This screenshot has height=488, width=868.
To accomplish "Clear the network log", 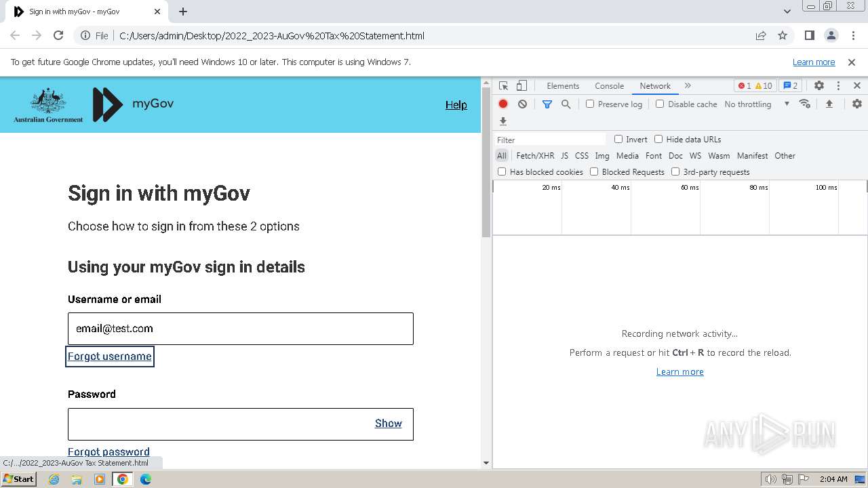I will [522, 104].
